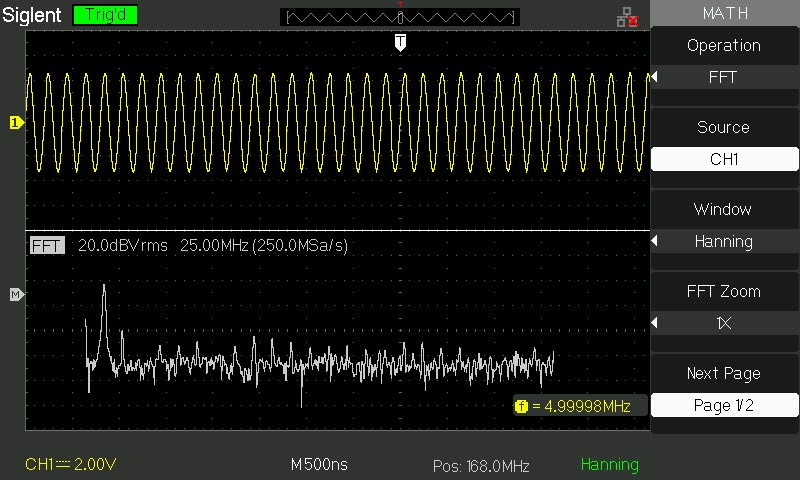
Task: Click the M500ns timebase readout
Action: coord(322,465)
